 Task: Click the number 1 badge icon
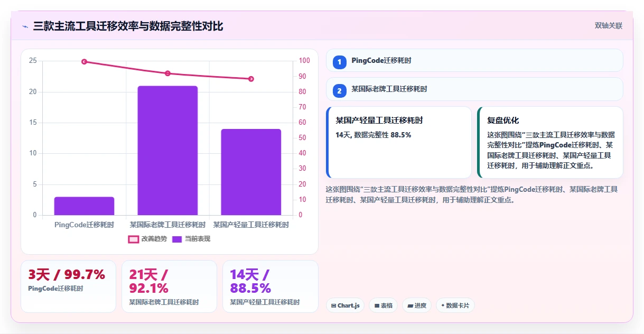[x=340, y=62]
